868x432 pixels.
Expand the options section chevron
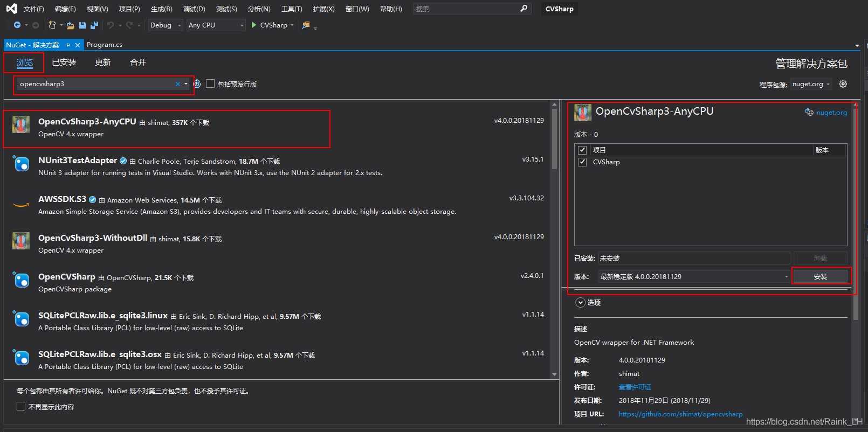click(x=580, y=302)
